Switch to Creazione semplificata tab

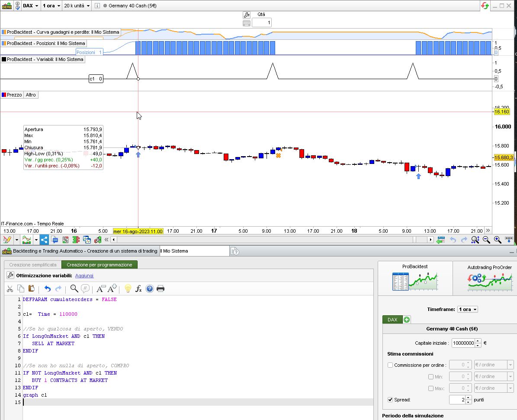pyautogui.click(x=33, y=265)
